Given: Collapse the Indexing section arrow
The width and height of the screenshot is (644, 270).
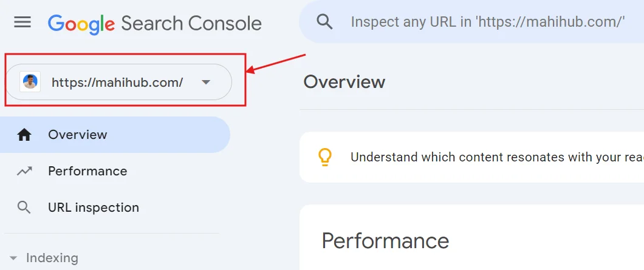Looking at the screenshot, I should pyautogui.click(x=13, y=258).
